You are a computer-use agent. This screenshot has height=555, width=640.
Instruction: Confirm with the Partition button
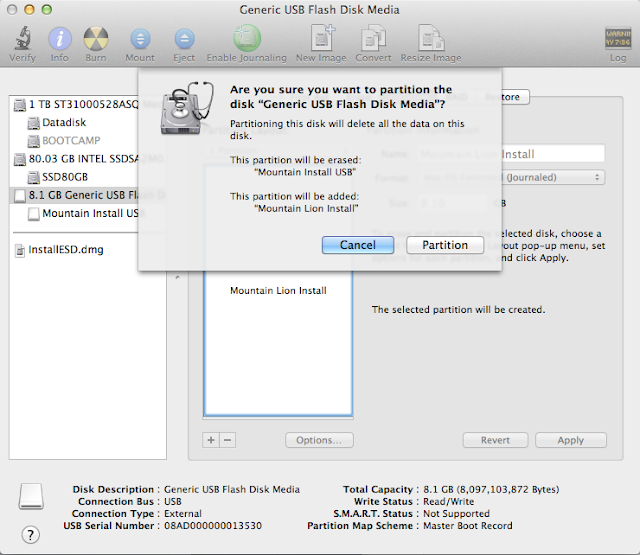click(445, 245)
